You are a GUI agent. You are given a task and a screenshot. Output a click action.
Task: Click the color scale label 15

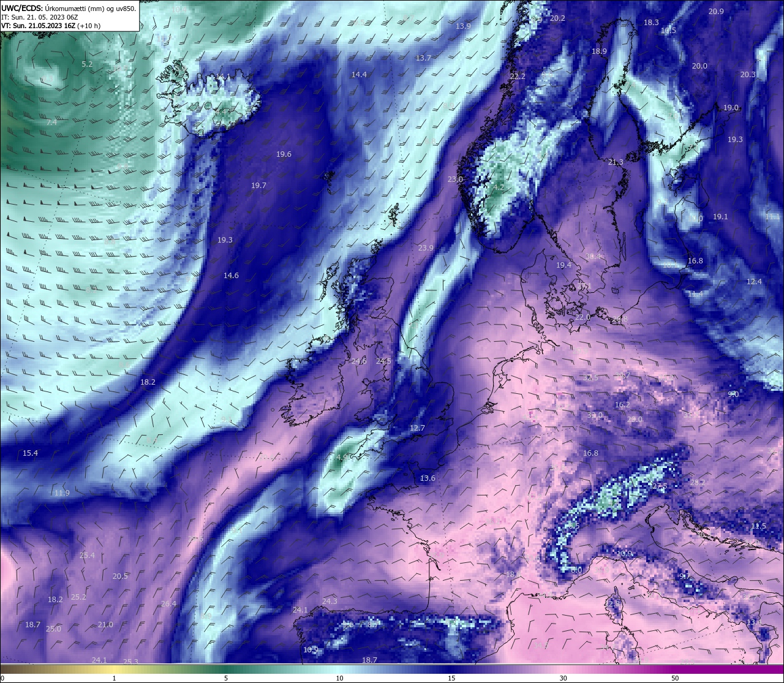pyautogui.click(x=451, y=678)
